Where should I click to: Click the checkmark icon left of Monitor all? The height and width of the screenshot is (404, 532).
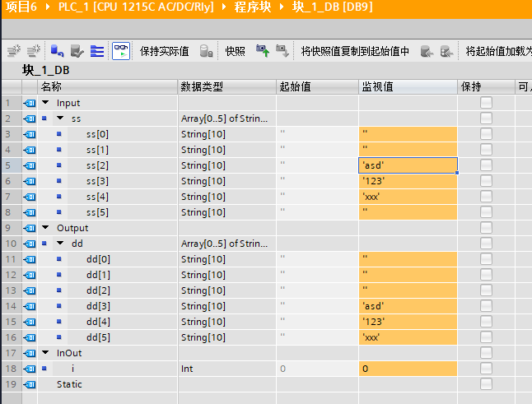click(x=77, y=51)
